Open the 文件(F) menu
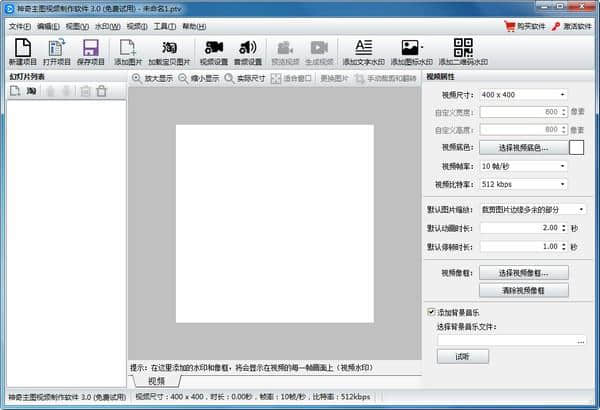This screenshot has height=410, width=600. (20, 25)
